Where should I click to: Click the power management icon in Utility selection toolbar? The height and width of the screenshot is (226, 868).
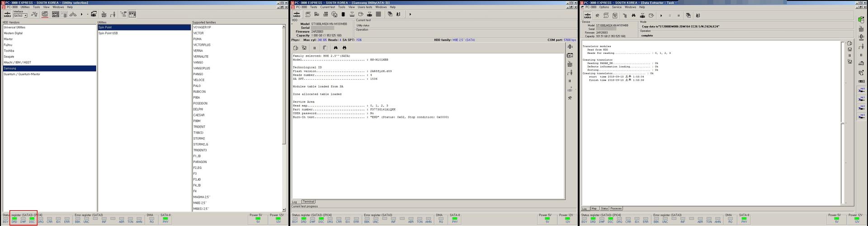pyautogui.click(x=113, y=14)
